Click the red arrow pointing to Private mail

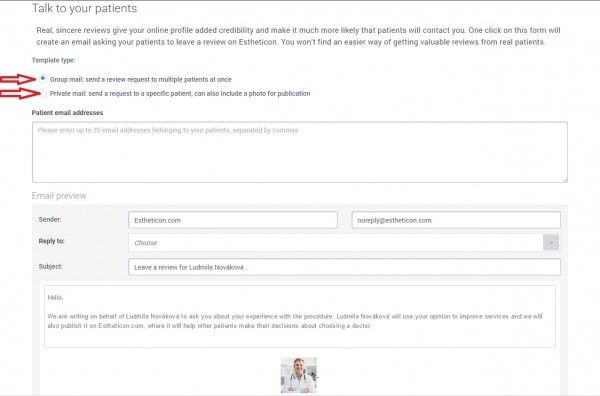coord(19,93)
